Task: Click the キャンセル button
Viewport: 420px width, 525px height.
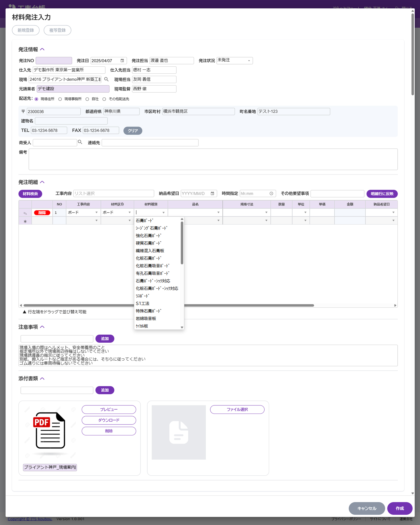Action: [367, 508]
